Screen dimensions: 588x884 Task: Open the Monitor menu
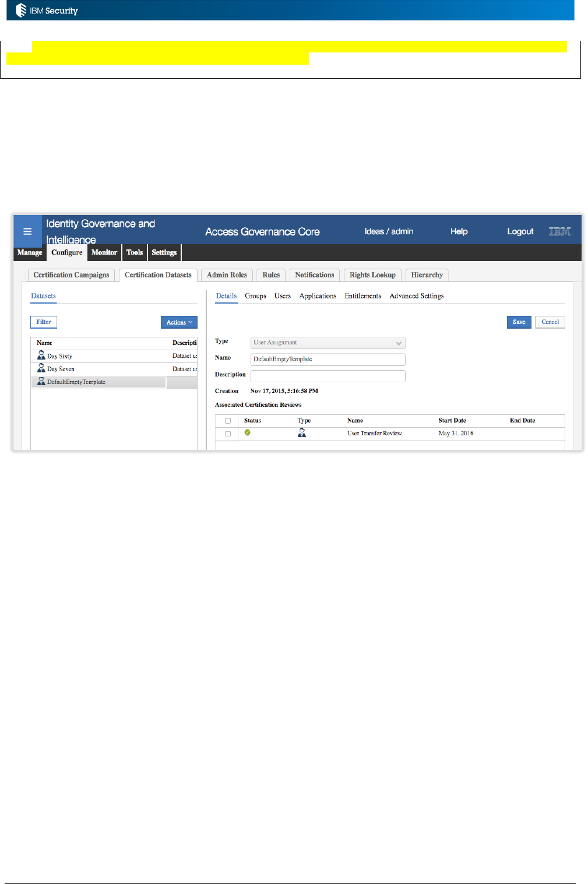click(x=104, y=252)
